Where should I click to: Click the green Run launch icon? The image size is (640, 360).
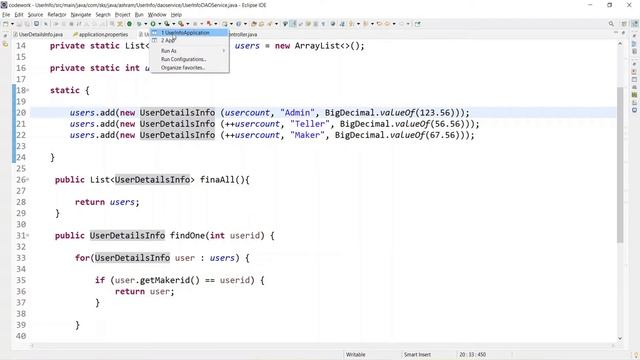click(x=153, y=24)
